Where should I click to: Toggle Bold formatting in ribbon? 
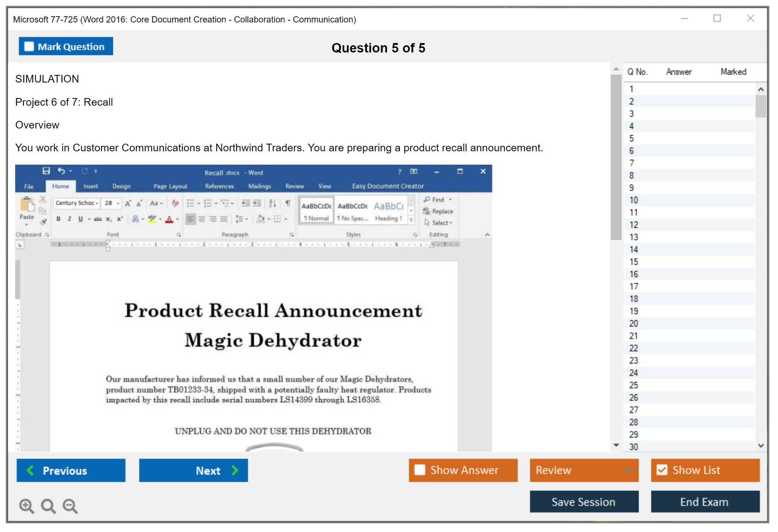pyautogui.click(x=58, y=219)
